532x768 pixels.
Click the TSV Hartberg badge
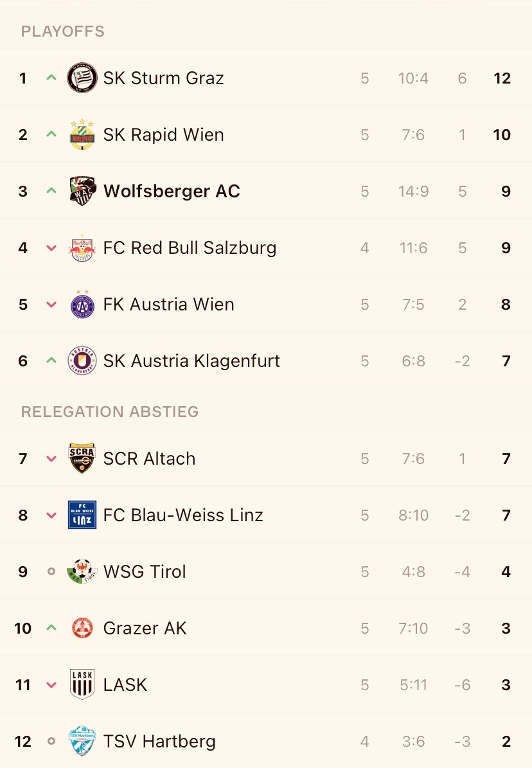pyautogui.click(x=82, y=741)
